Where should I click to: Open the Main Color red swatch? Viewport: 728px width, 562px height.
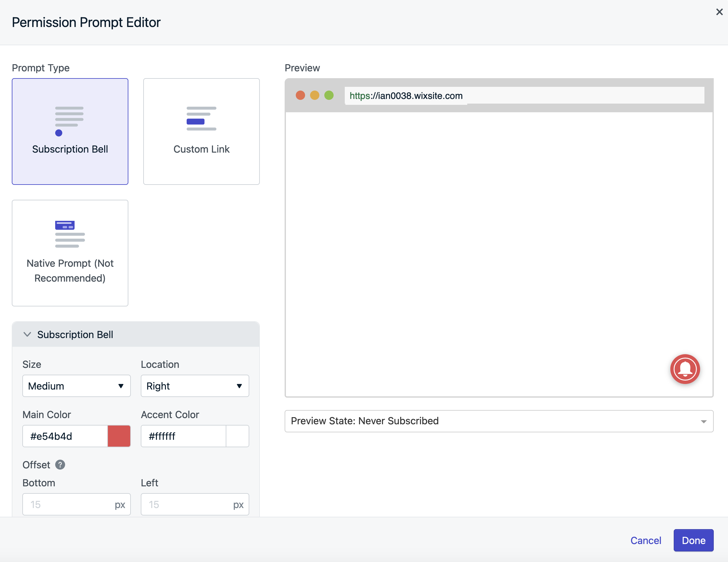coord(119,436)
